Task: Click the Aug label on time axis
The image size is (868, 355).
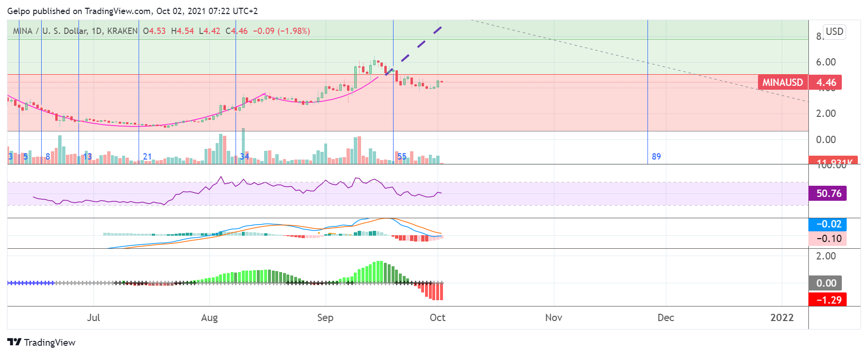Action: point(209,318)
